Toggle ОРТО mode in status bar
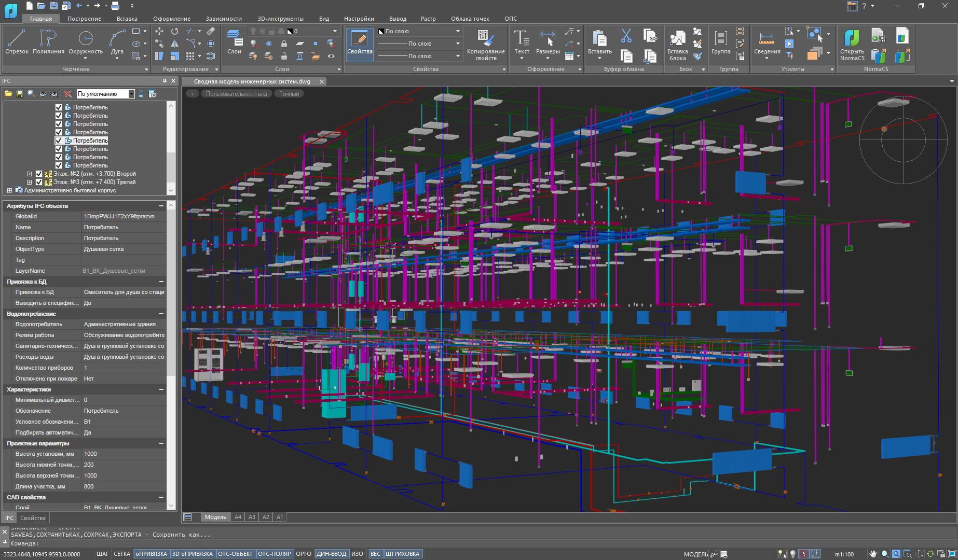Viewport: 958px width, 560px height. (x=303, y=554)
